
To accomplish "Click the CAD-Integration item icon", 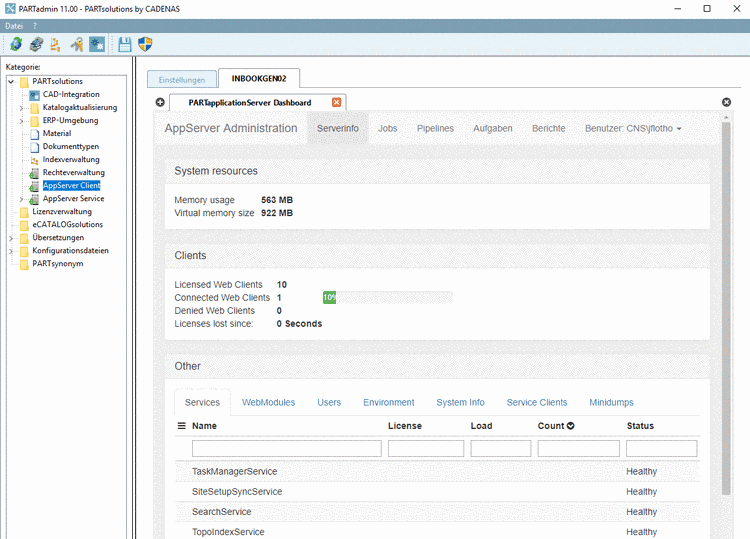I will tap(34, 95).
